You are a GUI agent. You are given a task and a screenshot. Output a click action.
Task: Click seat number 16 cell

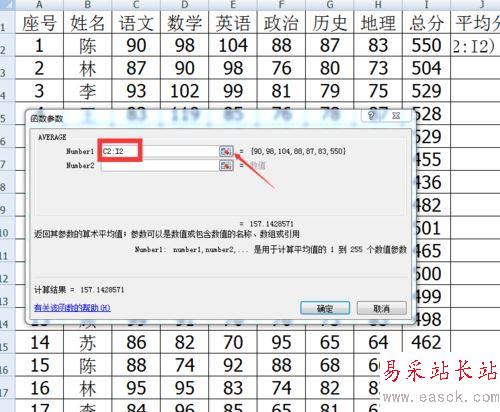point(39,388)
